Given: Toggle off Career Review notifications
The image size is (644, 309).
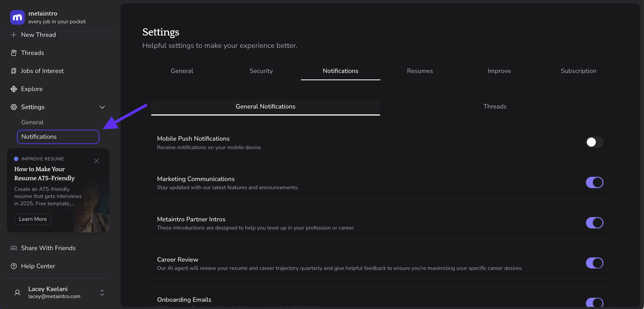Looking at the screenshot, I should click(594, 263).
